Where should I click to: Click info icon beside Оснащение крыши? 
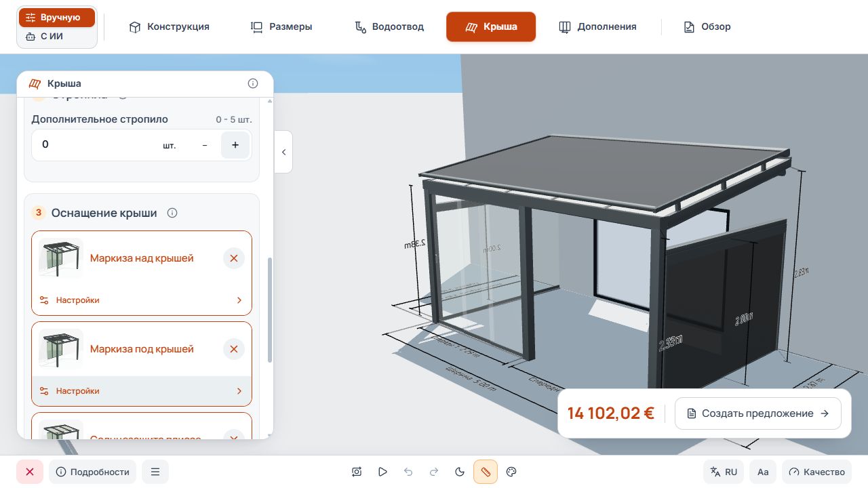coord(172,213)
